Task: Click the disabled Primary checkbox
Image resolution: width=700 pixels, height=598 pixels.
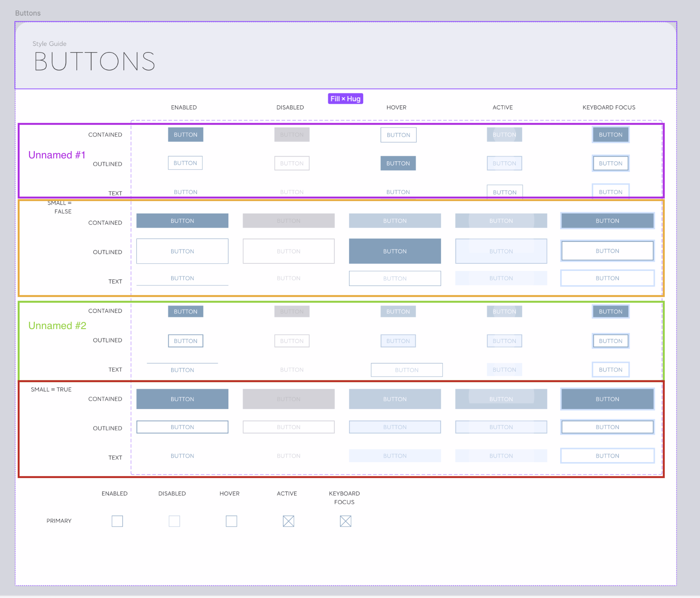Action: [x=174, y=521]
